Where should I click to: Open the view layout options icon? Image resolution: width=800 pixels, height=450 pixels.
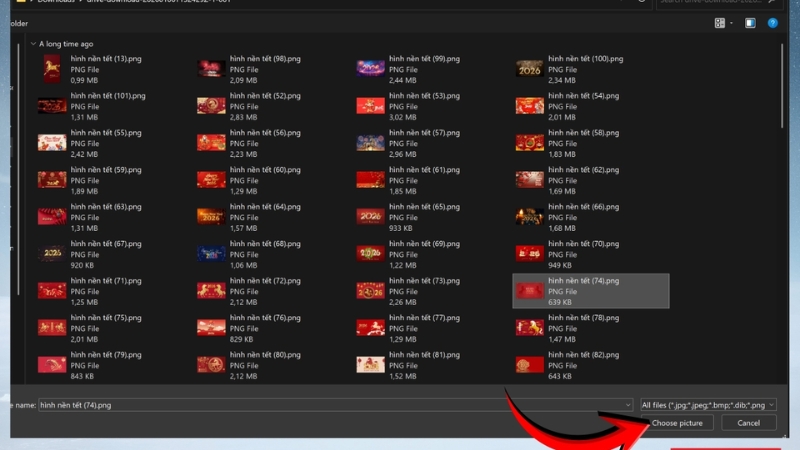pos(720,23)
